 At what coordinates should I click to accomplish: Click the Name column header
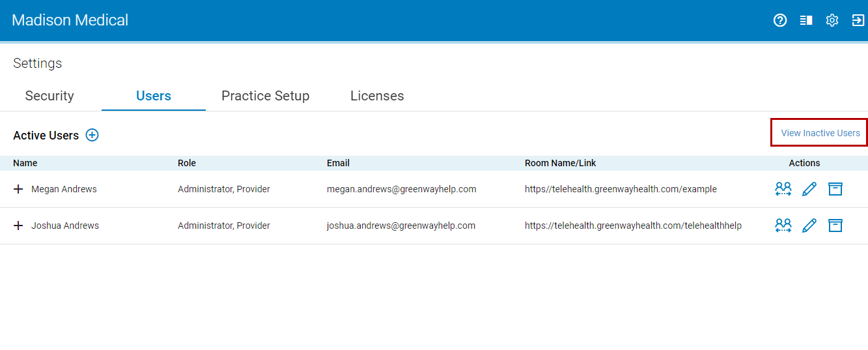(x=25, y=163)
